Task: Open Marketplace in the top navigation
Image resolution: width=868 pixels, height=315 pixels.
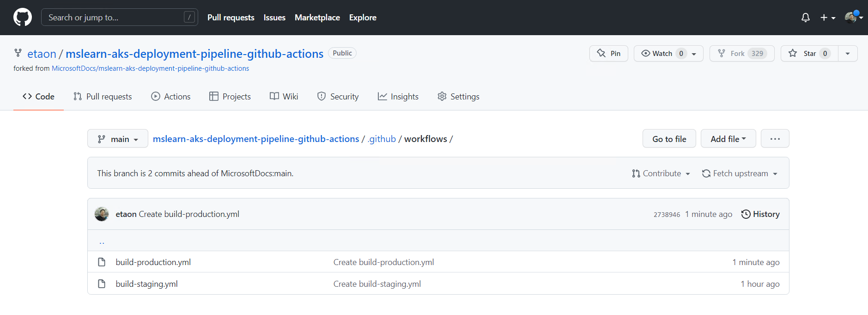Action: [317, 18]
